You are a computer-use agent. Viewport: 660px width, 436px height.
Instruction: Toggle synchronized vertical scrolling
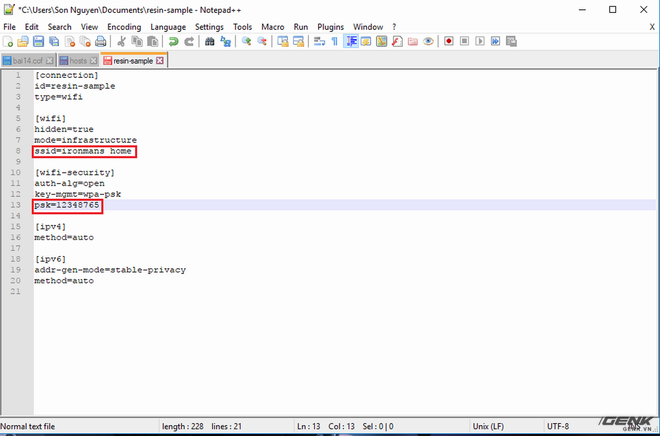pyautogui.click(x=283, y=41)
